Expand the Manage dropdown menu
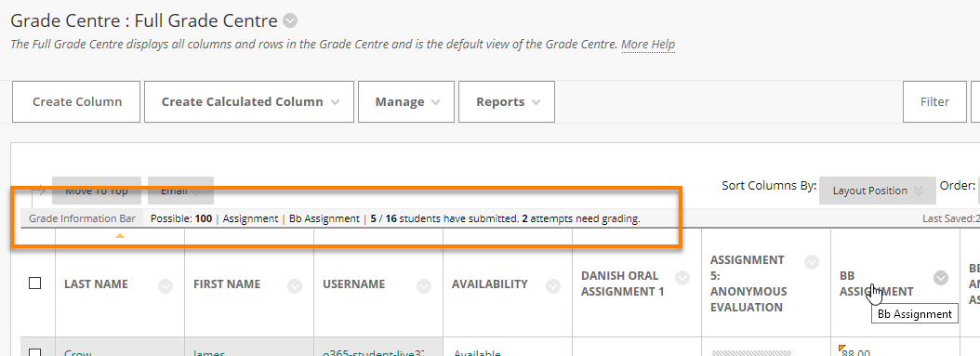 coord(406,102)
